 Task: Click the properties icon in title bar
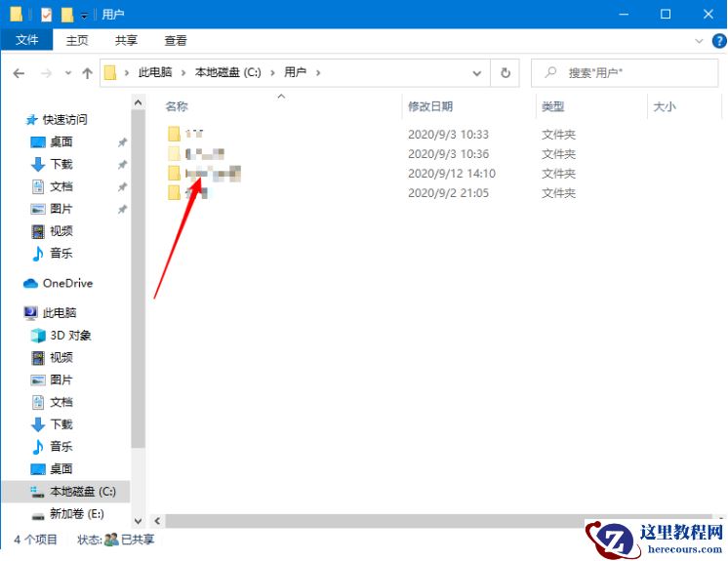(46, 15)
